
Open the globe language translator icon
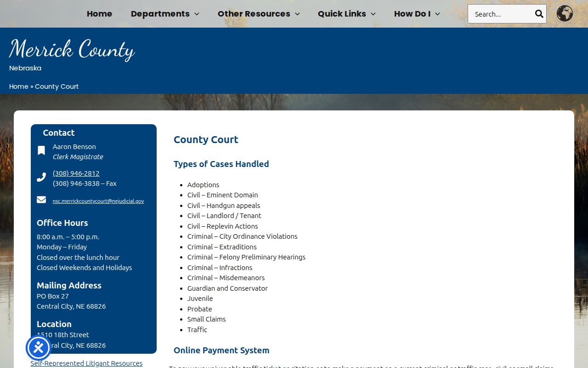(565, 13)
